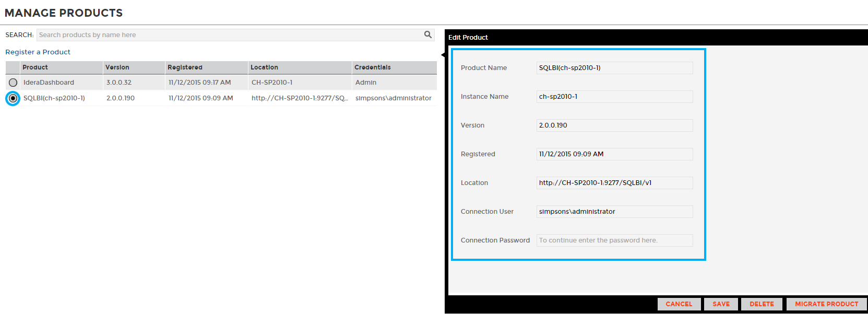
Task: Sort by the Version column header
Action: [x=134, y=67]
